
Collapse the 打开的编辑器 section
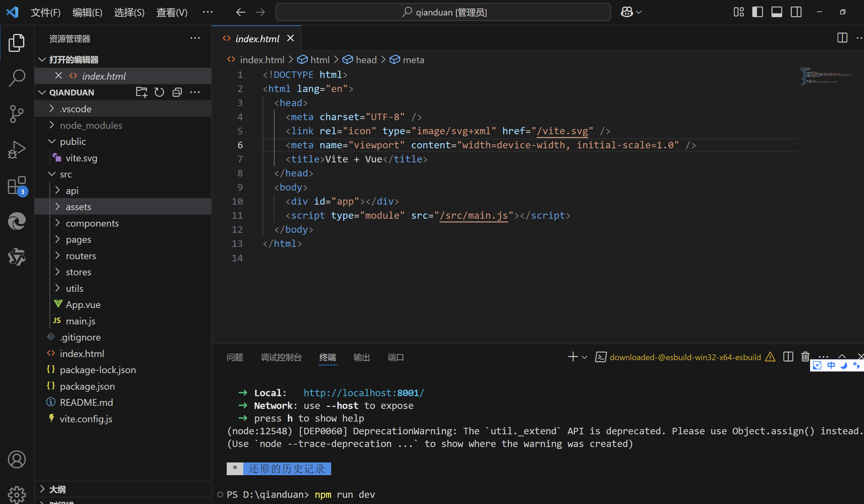[x=42, y=60]
